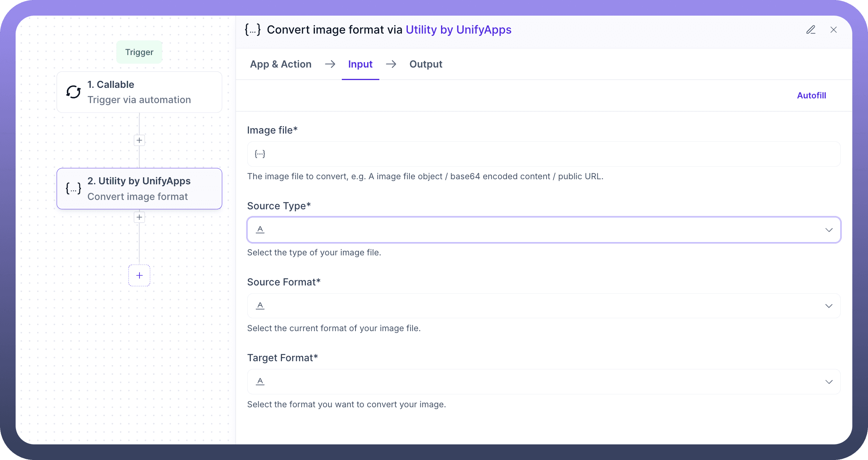Click text type icon in Source Format field

(x=260, y=305)
